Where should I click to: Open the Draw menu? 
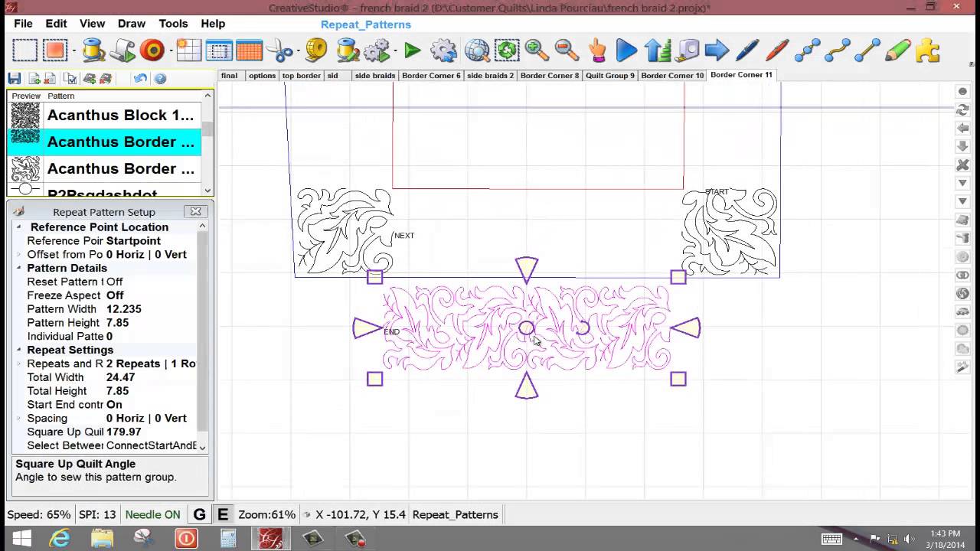pos(131,24)
